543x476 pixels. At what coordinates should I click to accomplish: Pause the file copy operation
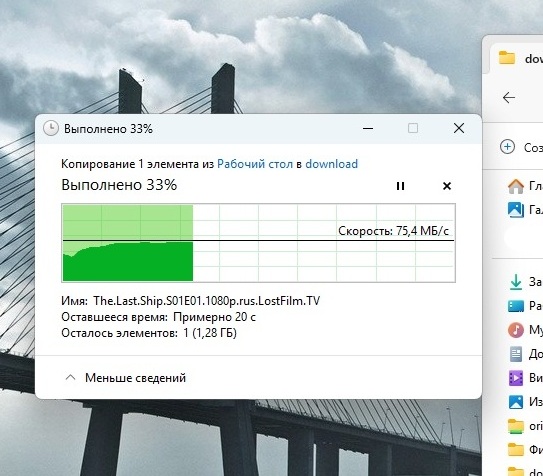(400, 186)
